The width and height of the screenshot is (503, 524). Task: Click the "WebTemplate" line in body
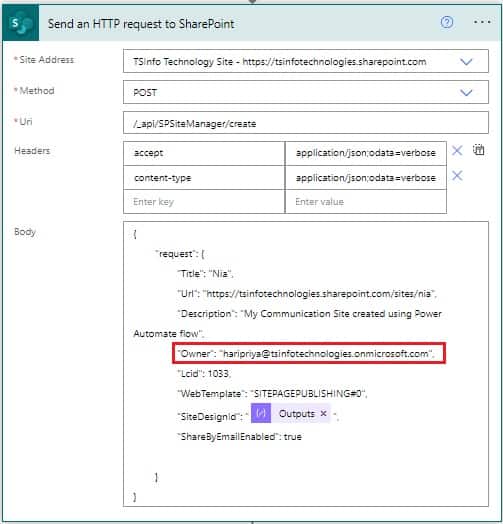272,393
